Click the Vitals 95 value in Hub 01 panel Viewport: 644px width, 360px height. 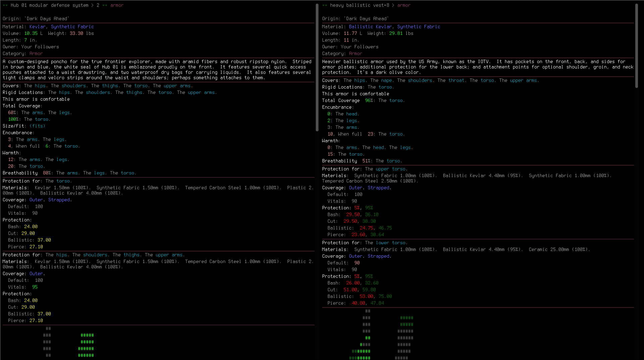coord(35,287)
